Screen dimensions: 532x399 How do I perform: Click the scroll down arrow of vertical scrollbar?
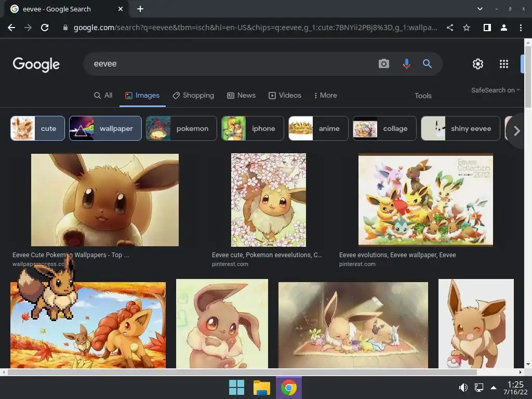[x=528, y=364]
